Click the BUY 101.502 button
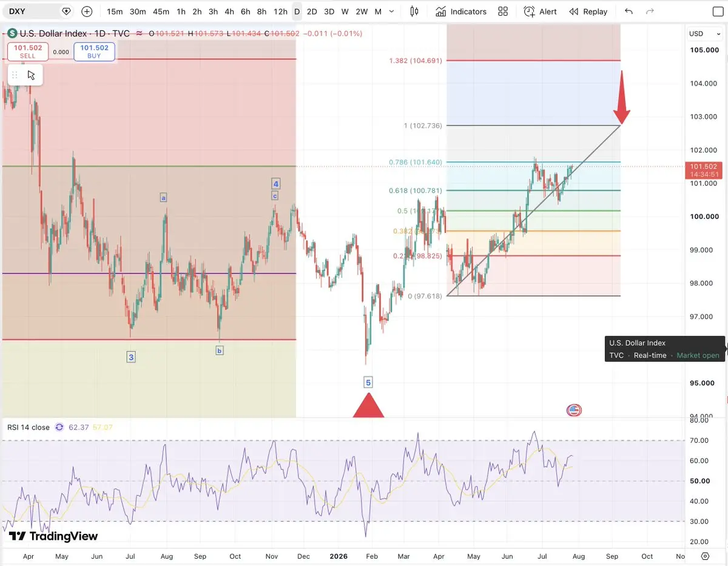The width and height of the screenshot is (728, 566). click(94, 52)
